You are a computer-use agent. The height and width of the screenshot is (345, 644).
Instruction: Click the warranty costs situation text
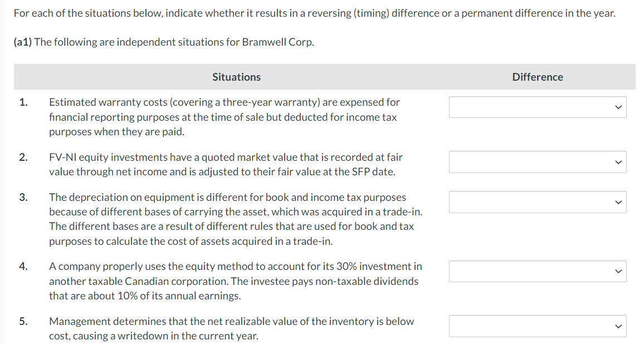coord(223,117)
